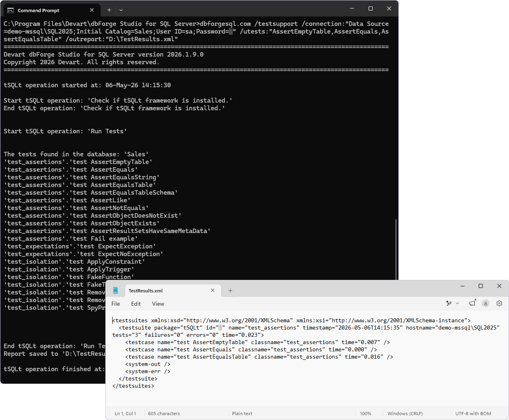Open the File menu in Notepad

coord(115,304)
